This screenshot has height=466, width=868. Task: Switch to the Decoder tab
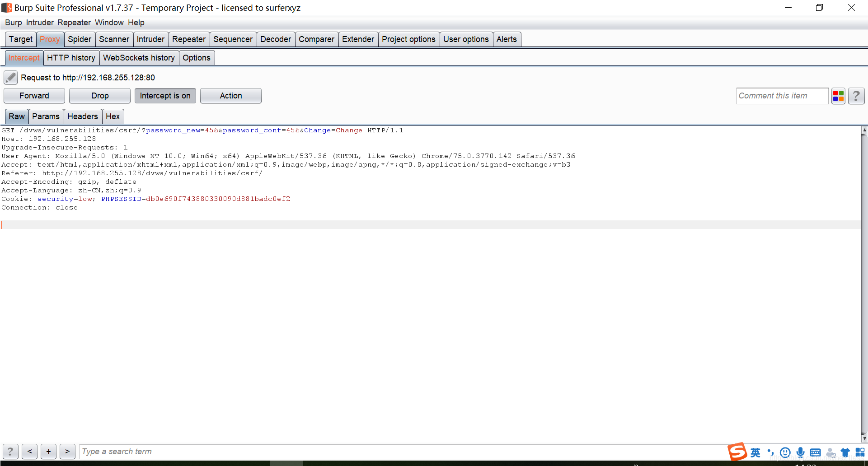(x=276, y=39)
